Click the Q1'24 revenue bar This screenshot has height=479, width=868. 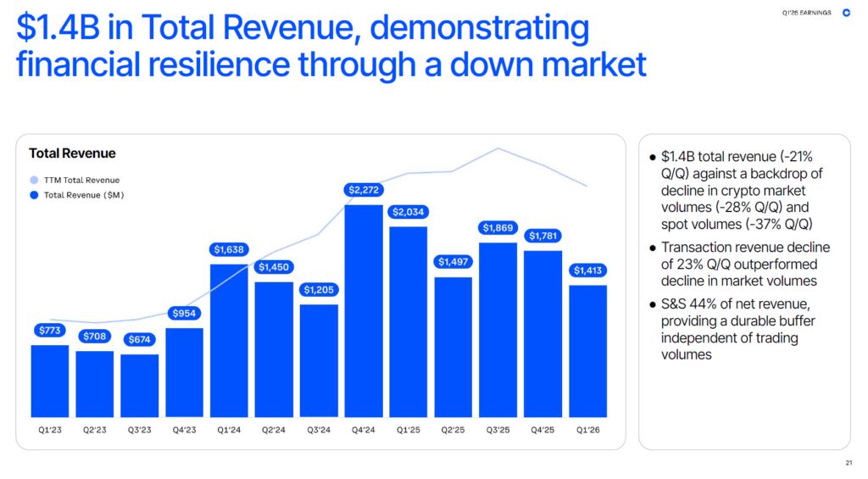pos(229,341)
